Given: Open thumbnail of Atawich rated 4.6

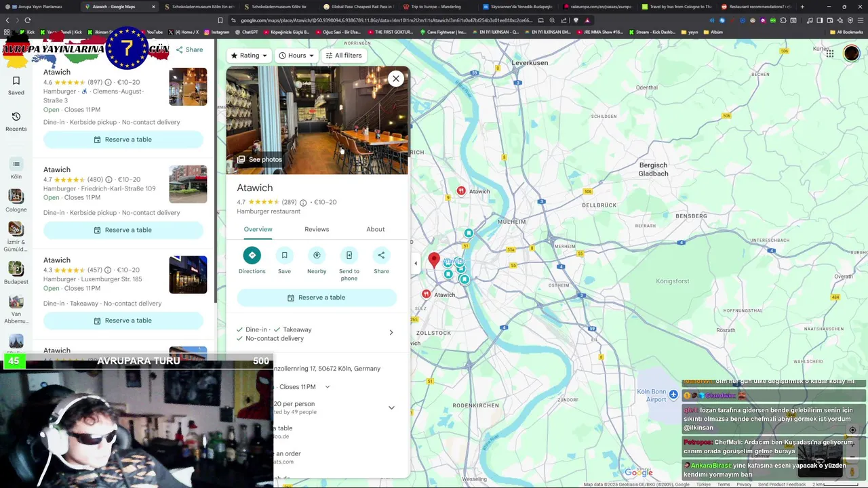Looking at the screenshot, I should pos(188,87).
